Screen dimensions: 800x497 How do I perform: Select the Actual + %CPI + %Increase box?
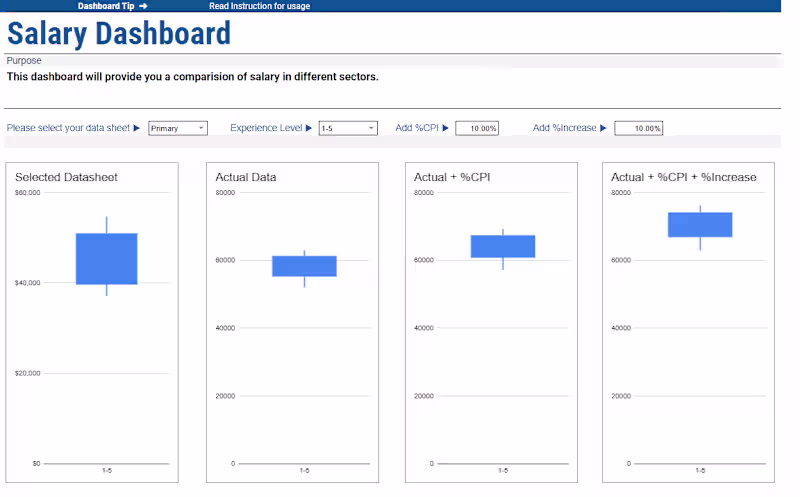point(700,225)
